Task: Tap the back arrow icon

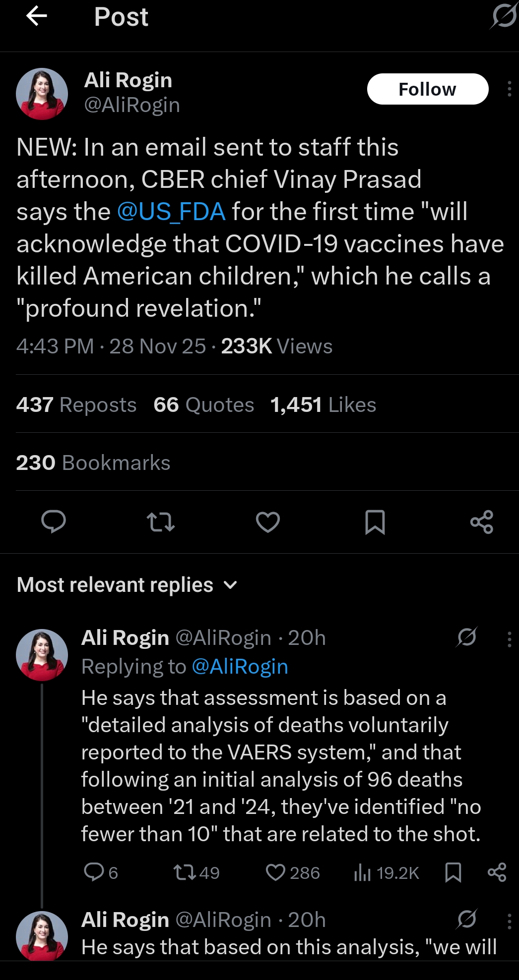Action: point(36,16)
